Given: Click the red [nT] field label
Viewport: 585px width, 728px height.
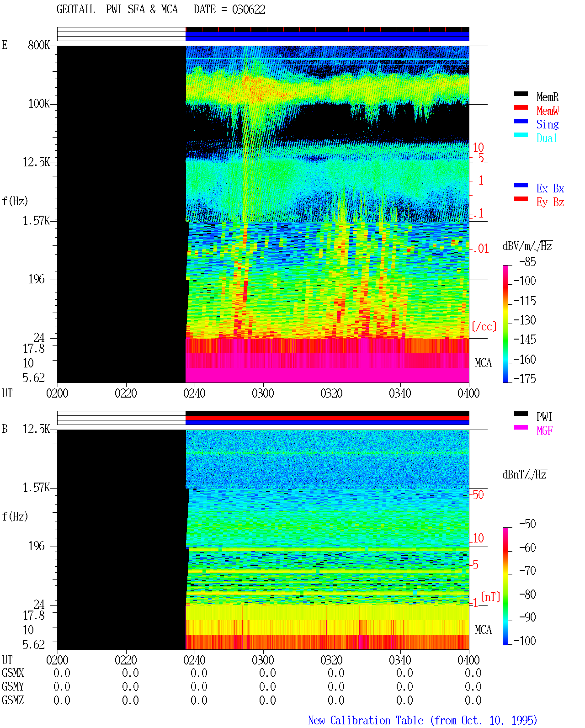Looking at the screenshot, I should [490, 597].
